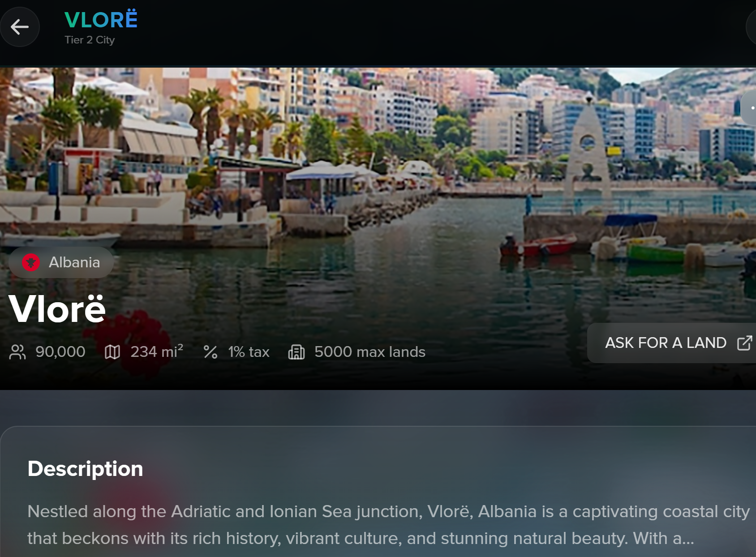Click the external link icon on Ask button
The image size is (756, 557).
tap(744, 343)
